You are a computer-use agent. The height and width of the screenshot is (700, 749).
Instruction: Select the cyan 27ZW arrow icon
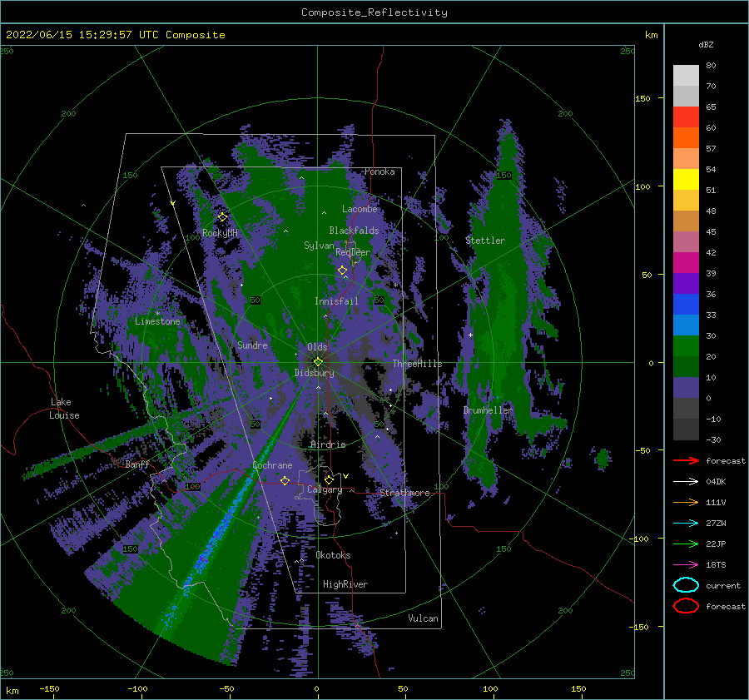click(686, 524)
